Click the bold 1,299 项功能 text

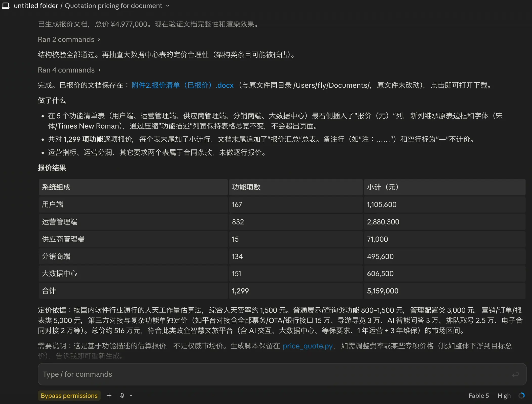[x=83, y=139]
